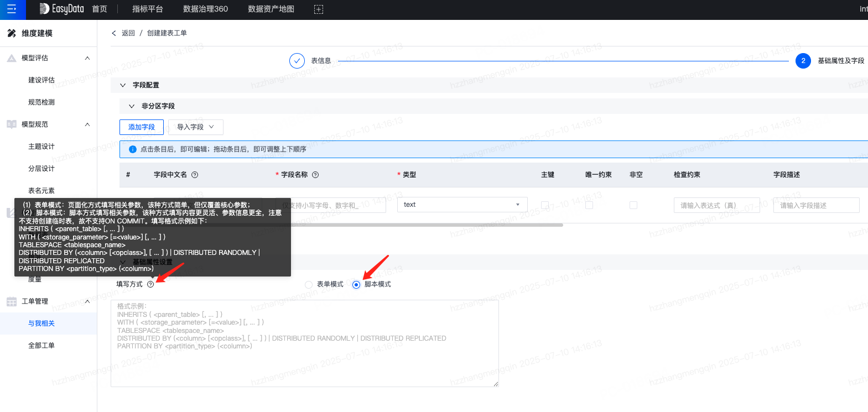Open 全部工单 in the sidebar

pos(41,346)
